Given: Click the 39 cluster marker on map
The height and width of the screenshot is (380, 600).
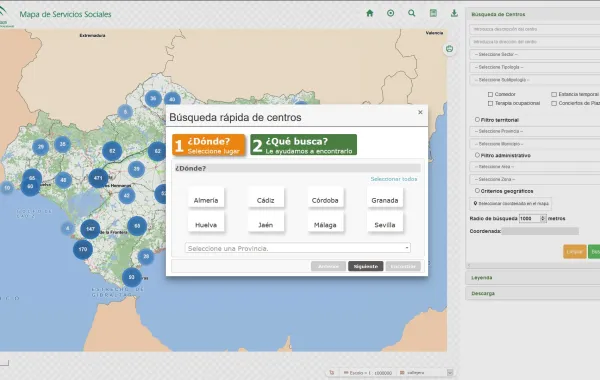Looking at the screenshot, I should click(x=136, y=169).
